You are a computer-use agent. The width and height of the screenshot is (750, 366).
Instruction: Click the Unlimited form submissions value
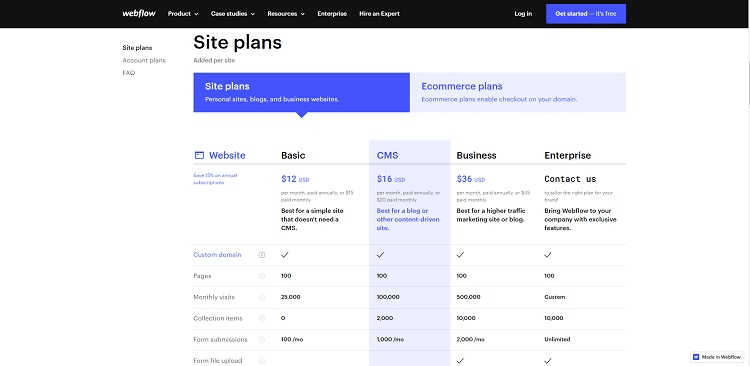557,340
